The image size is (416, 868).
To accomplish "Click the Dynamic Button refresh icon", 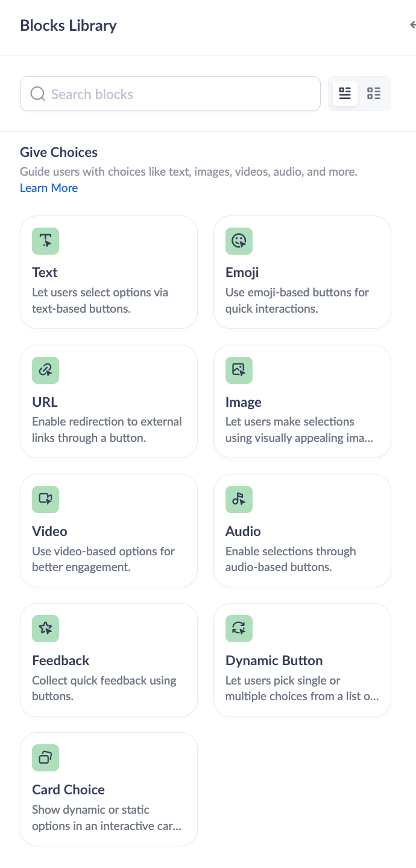I will 239,629.
